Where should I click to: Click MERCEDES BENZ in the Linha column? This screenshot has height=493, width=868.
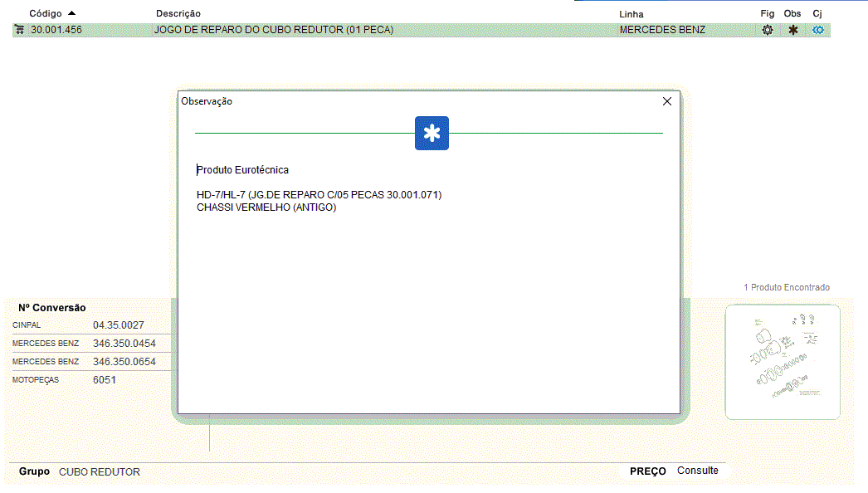pyautogui.click(x=662, y=30)
